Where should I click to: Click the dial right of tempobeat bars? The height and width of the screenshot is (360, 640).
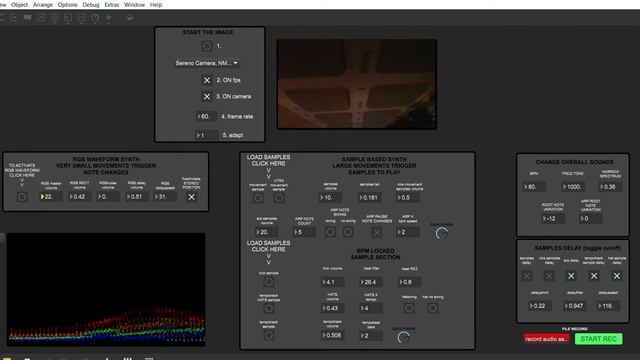pos(404,338)
